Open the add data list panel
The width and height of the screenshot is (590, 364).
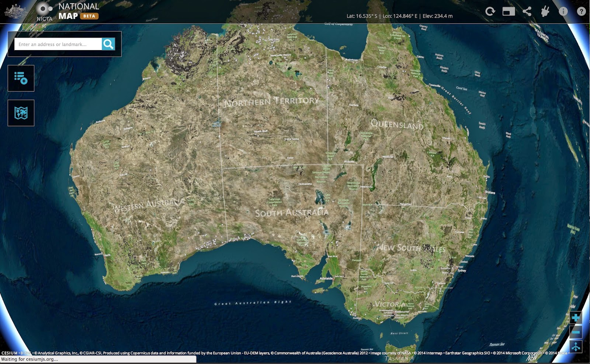point(21,78)
